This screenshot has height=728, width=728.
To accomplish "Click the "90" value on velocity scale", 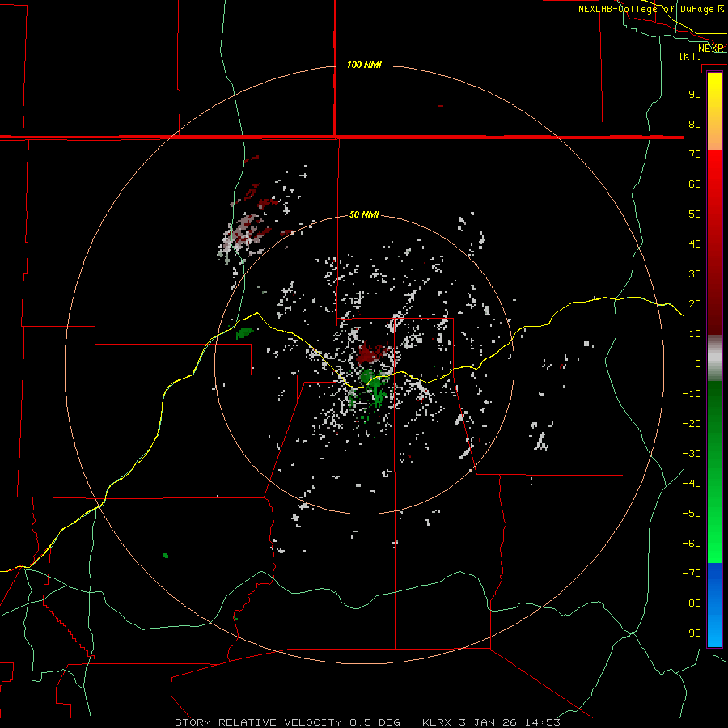I will (x=695, y=95).
